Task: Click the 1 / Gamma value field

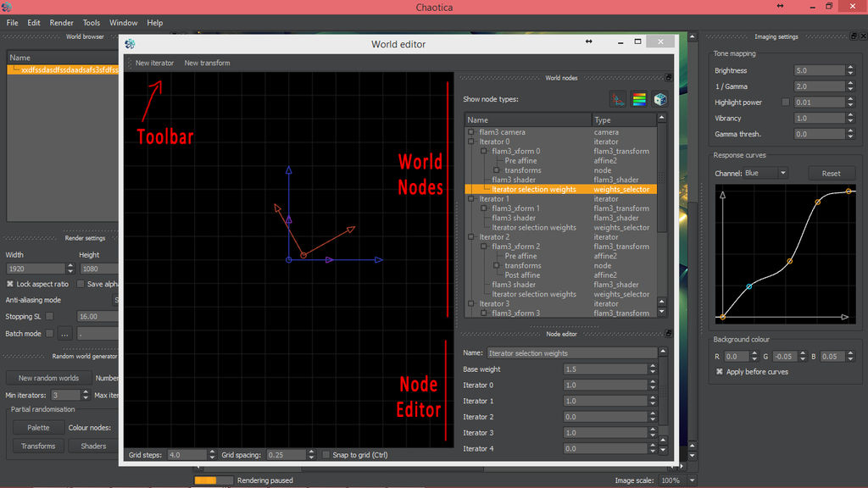Action: coord(820,86)
